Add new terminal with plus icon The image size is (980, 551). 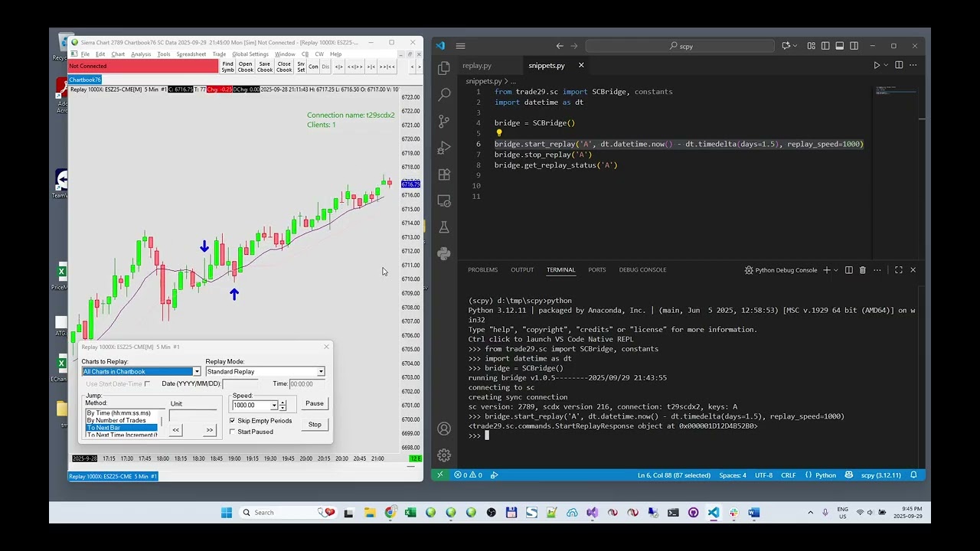point(827,270)
